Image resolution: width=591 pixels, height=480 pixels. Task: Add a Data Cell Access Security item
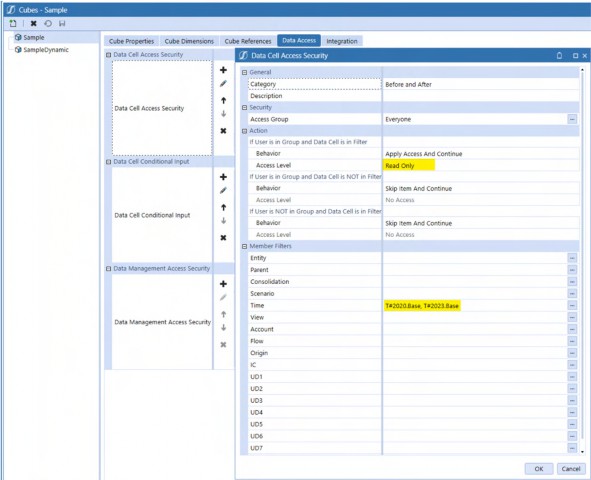pyautogui.click(x=223, y=70)
